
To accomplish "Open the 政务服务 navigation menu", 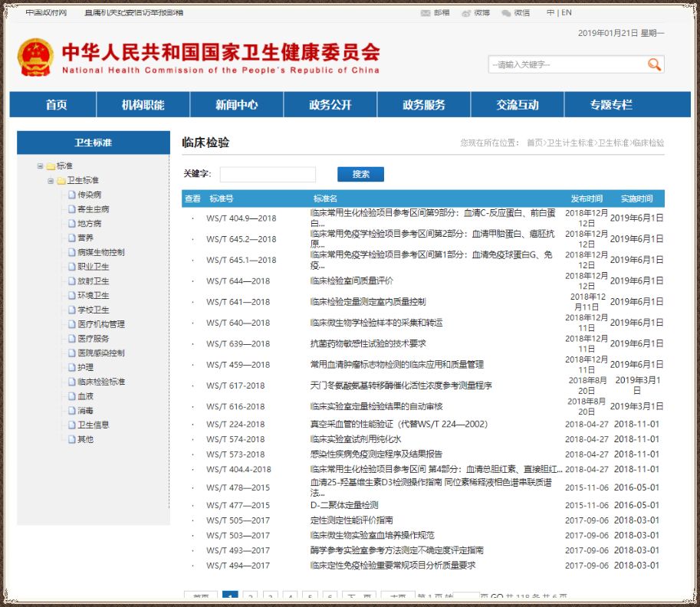I will tap(424, 105).
